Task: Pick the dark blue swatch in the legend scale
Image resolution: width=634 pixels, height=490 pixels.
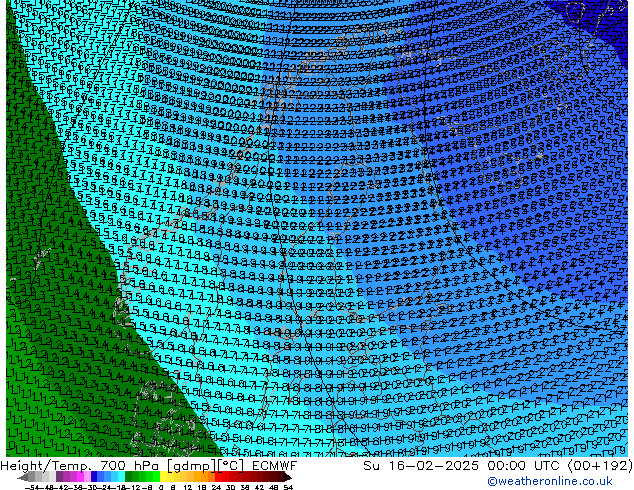Action: click(94, 476)
